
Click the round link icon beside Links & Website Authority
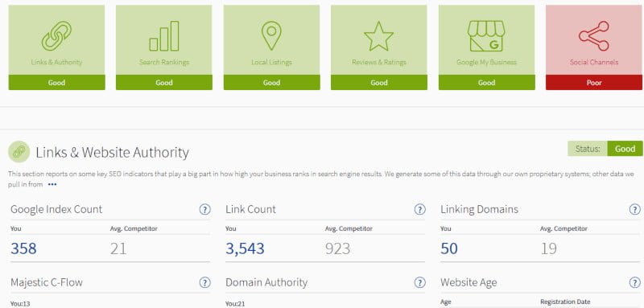pos(19,152)
